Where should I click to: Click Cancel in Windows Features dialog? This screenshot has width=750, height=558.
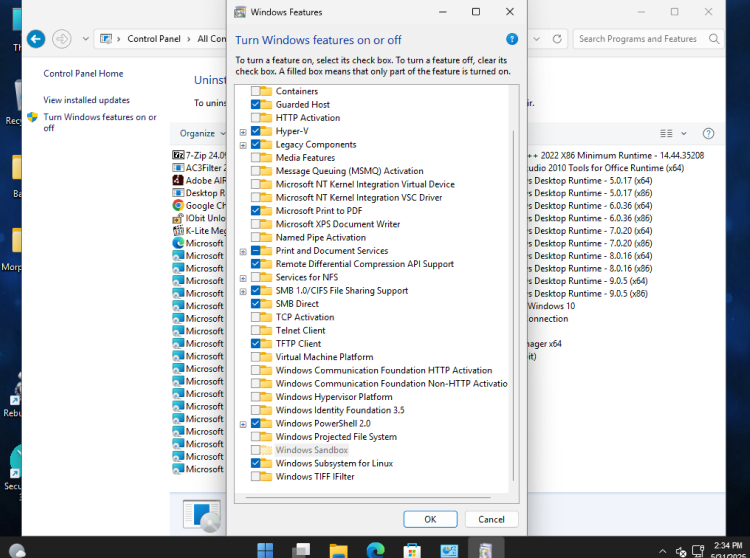click(x=491, y=519)
